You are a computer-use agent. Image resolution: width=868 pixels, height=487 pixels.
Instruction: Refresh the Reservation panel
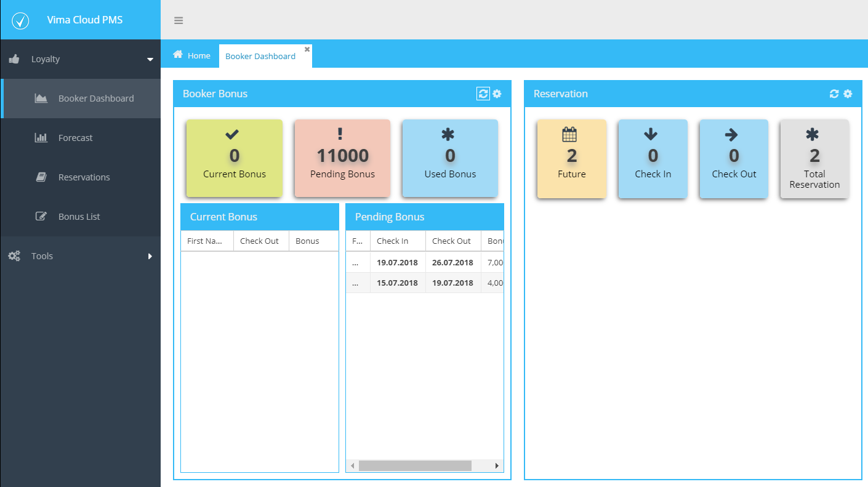834,94
